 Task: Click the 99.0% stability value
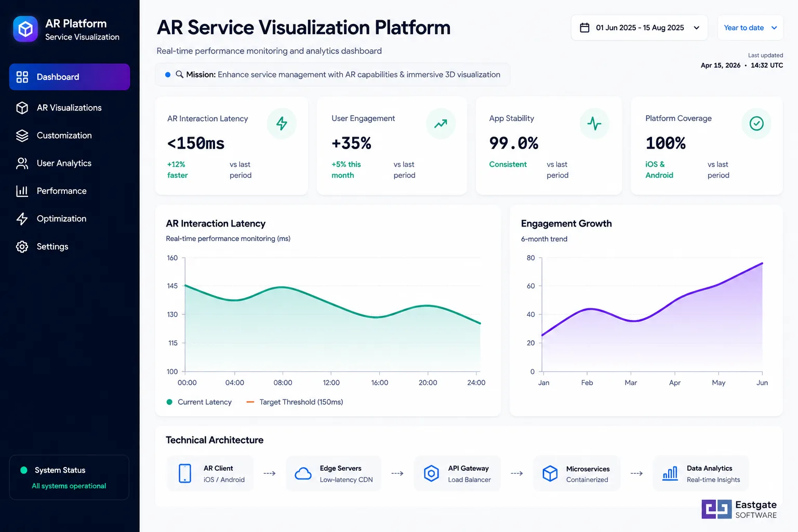513,143
